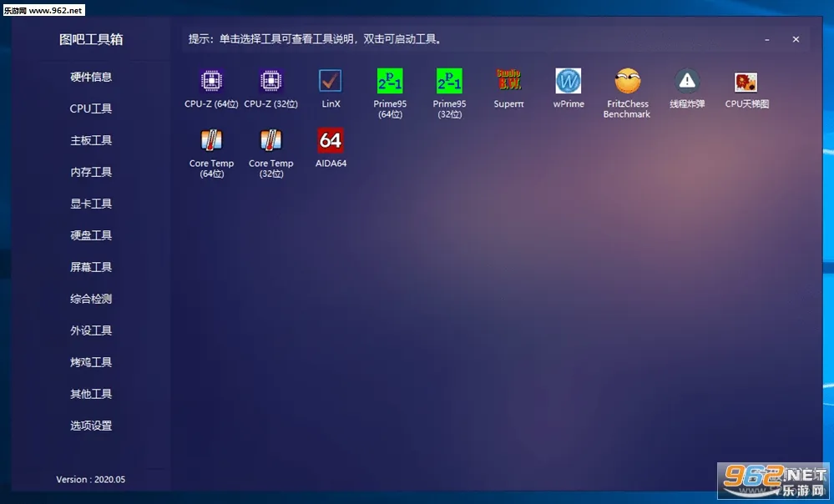Select 显卡工具 in the sidebar

tap(90, 204)
